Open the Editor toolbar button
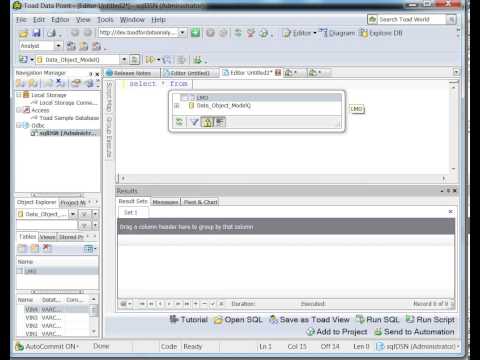 (x=299, y=33)
